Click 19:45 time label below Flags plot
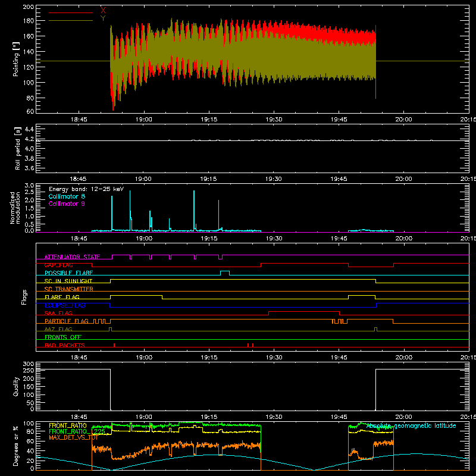Viewport: 476px width, 476px height. (339, 358)
